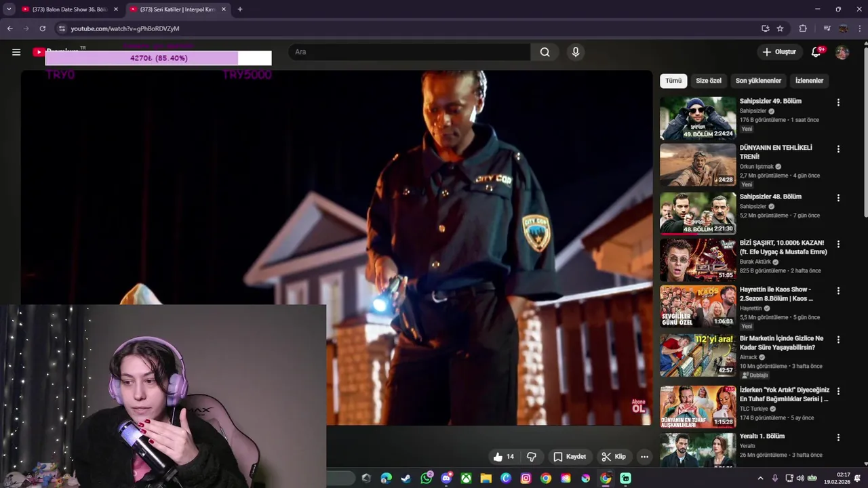Open Chrome three-dot menu
868x488 pixels.
861,28
